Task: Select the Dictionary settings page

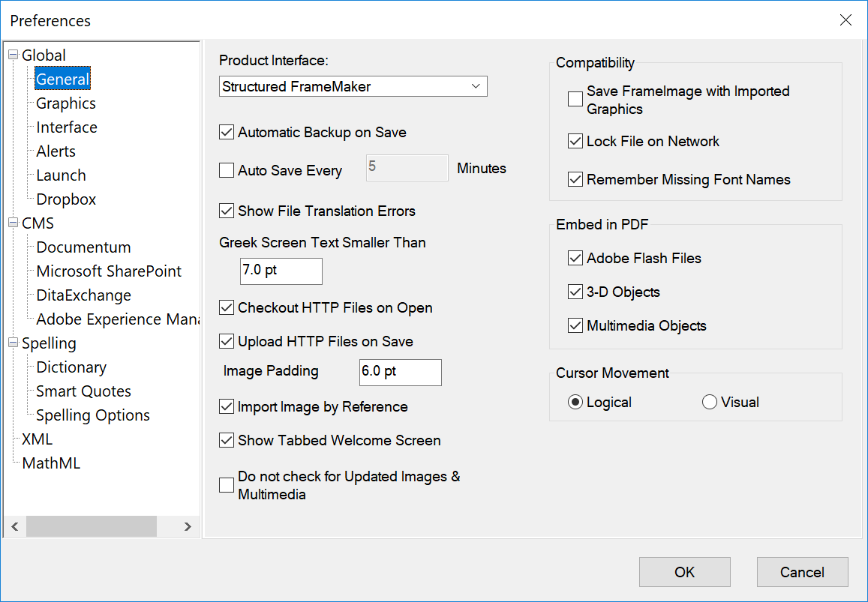Action: click(71, 367)
